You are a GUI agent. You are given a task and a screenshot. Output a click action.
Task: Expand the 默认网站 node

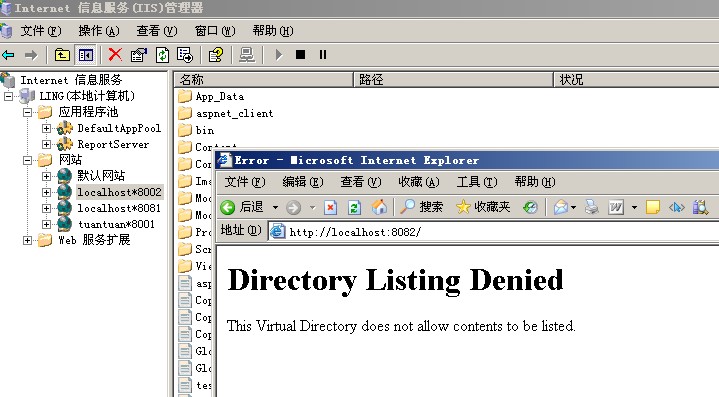tap(46, 176)
